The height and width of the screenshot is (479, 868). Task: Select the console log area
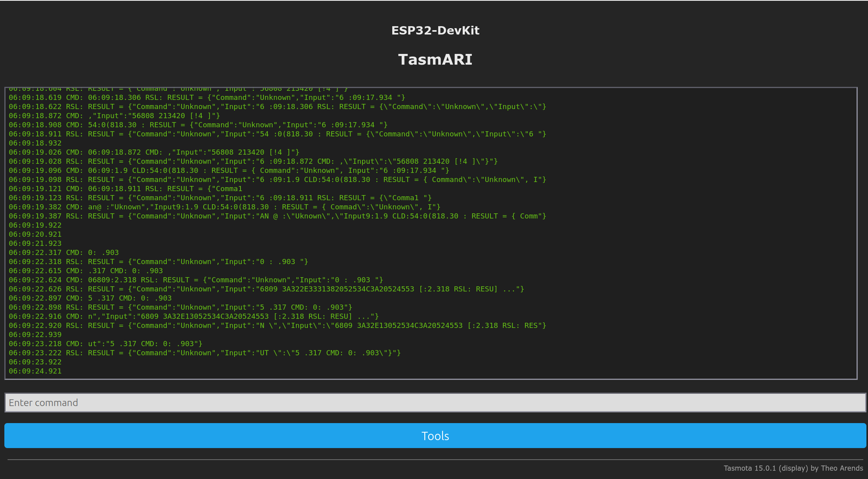pyautogui.click(x=434, y=230)
